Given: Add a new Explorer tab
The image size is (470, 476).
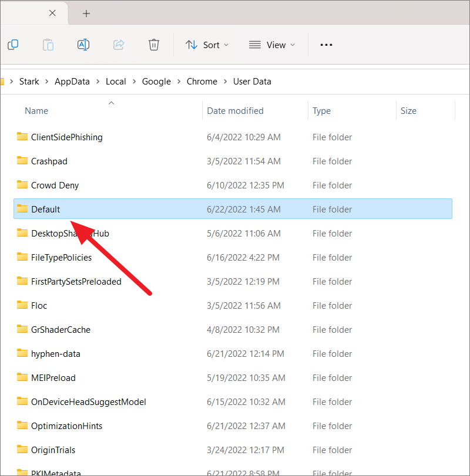Looking at the screenshot, I should pyautogui.click(x=86, y=13).
